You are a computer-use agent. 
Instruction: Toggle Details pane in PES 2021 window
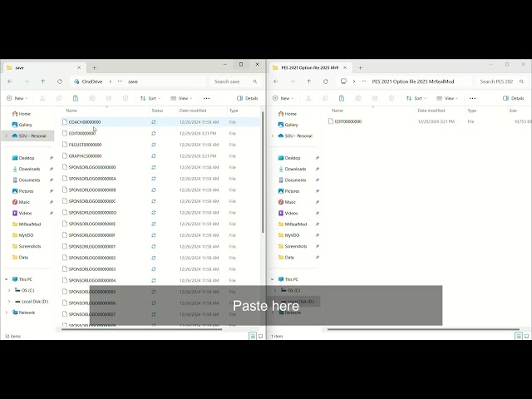514,98
